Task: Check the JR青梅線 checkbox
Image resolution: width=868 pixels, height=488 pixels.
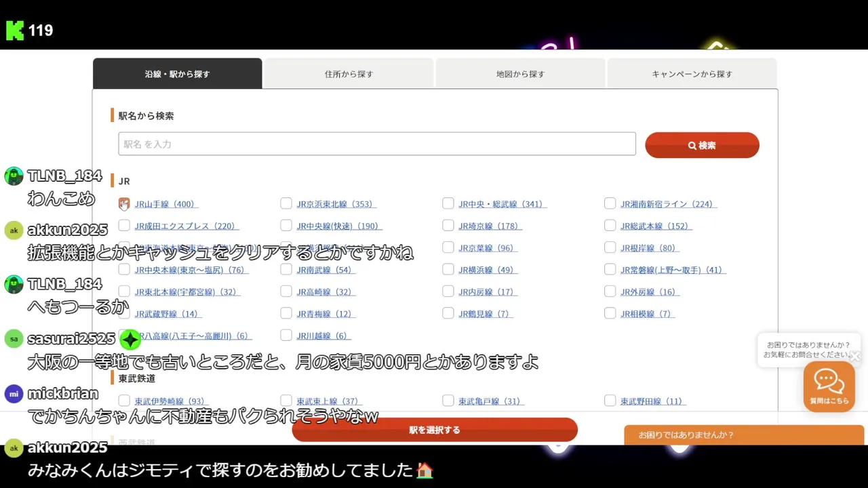Action: pos(286,313)
